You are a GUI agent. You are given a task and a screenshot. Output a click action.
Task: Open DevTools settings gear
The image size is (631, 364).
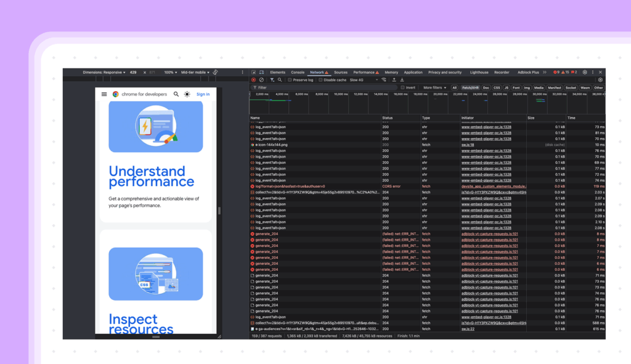click(x=585, y=72)
